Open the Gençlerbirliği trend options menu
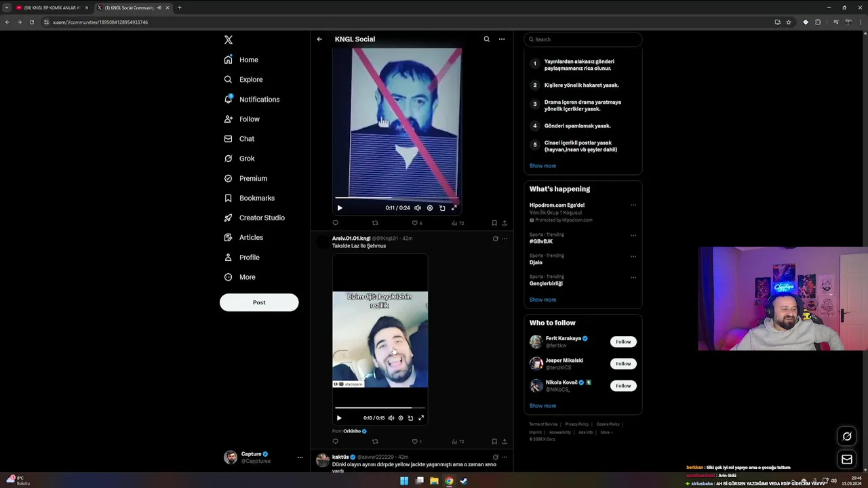Viewport: 868px width, 488px height. [x=633, y=277]
